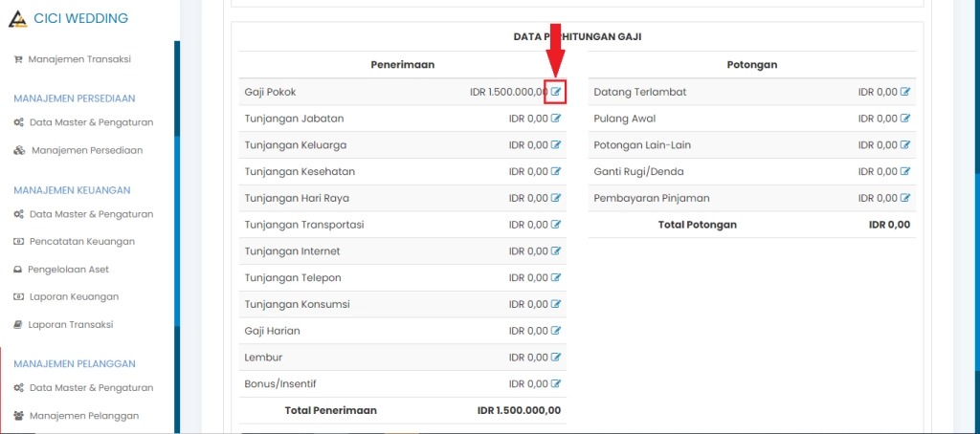Screen dimensions: 980x434
Task: Open Laporan Keuangan menu
Action: tap(66, 296)
